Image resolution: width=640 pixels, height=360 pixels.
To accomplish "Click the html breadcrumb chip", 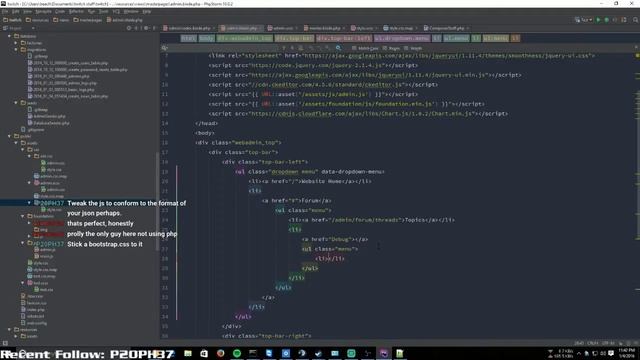I will pyautogui.click(x=188, y=38).
